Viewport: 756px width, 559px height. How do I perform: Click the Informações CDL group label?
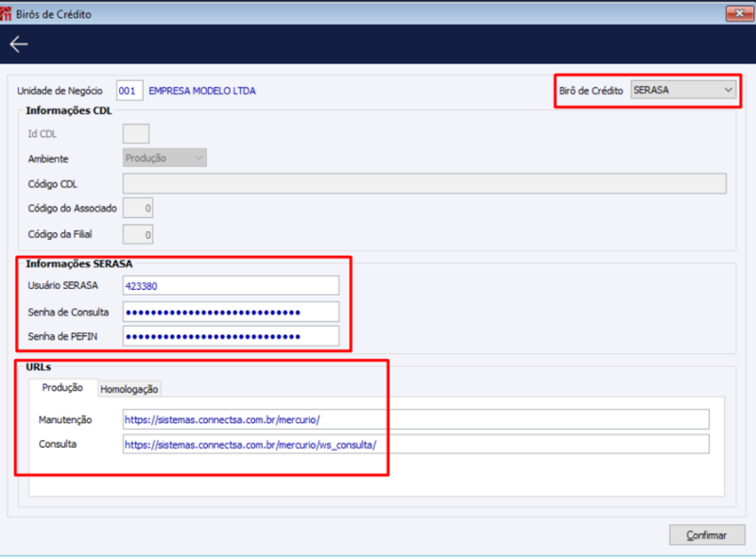[69, 110]
